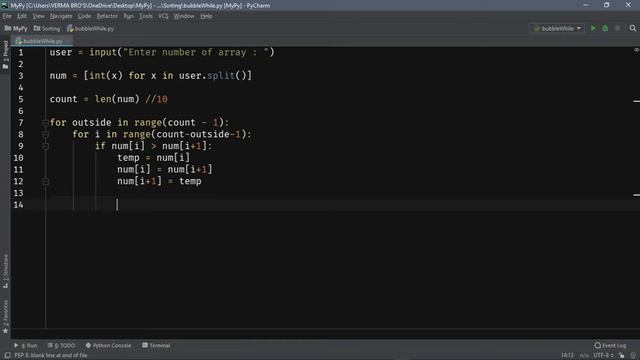Open the bubbleWhile run configuration dropdown
Screen dimensions: 640x360
557,28
